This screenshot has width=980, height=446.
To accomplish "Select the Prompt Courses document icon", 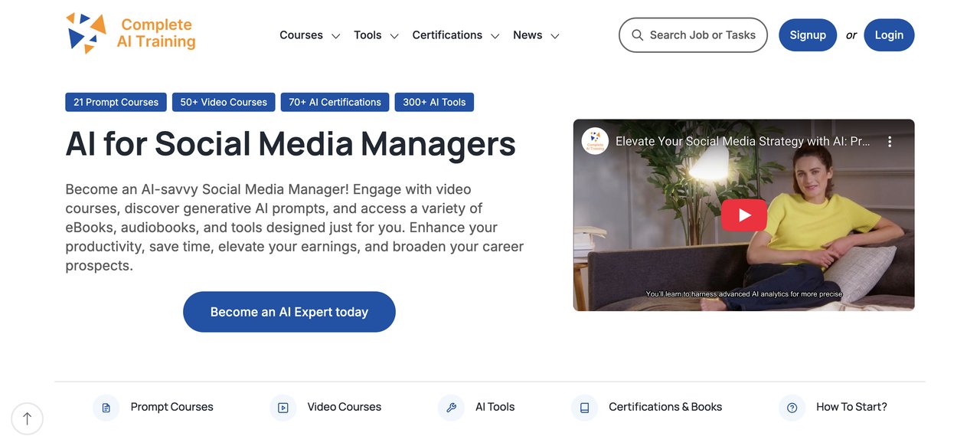I will (106, 407).
